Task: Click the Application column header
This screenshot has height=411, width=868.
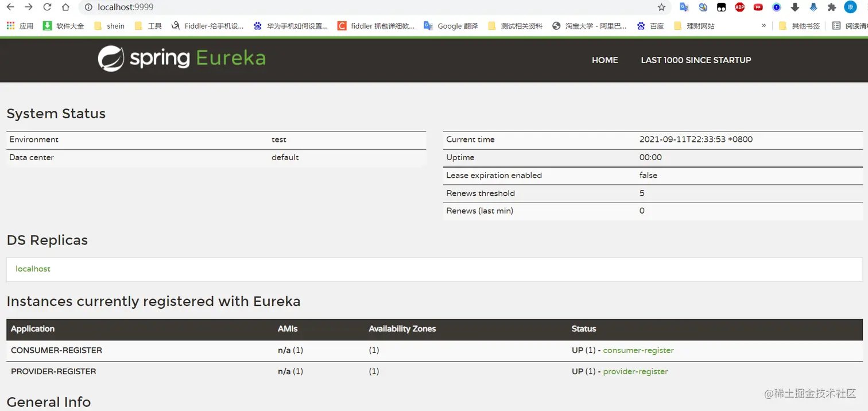Action: 33,329
